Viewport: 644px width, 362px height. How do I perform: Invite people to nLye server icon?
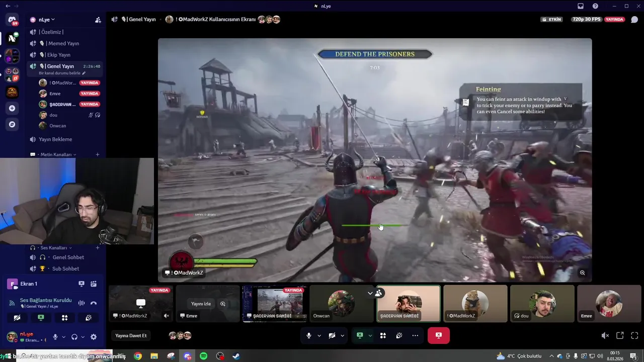point(98,20)
